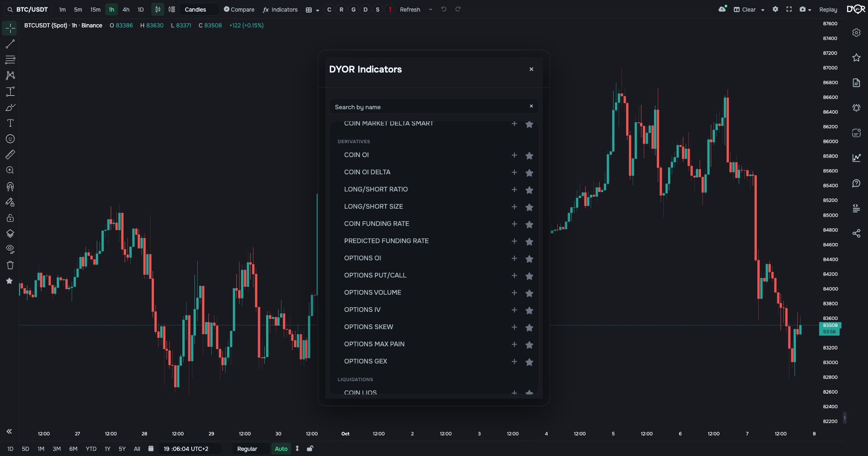868x456 pixels.
Task: Open the Clear dropdown menu
Action: tap(749, 9)
